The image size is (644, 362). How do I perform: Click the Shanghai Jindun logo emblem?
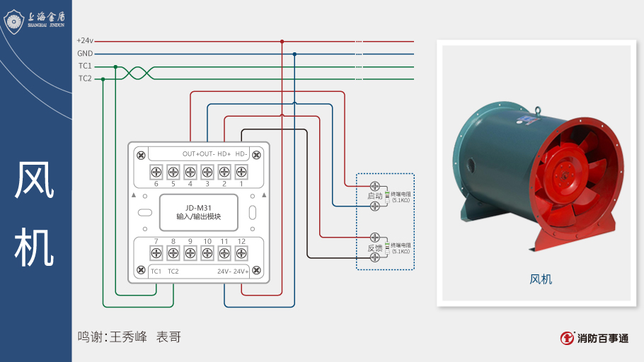pos(14,21)
